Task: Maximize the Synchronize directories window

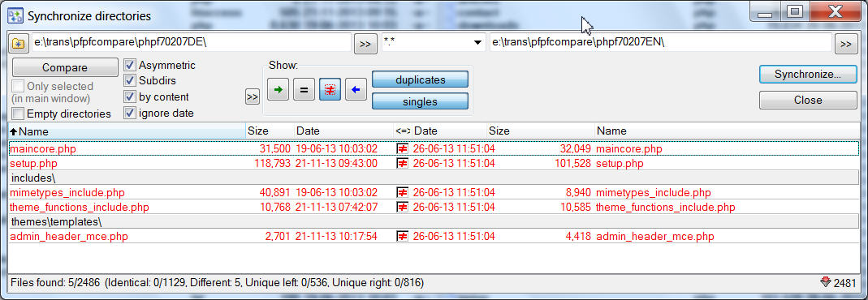Action: (x=794, y=11)
